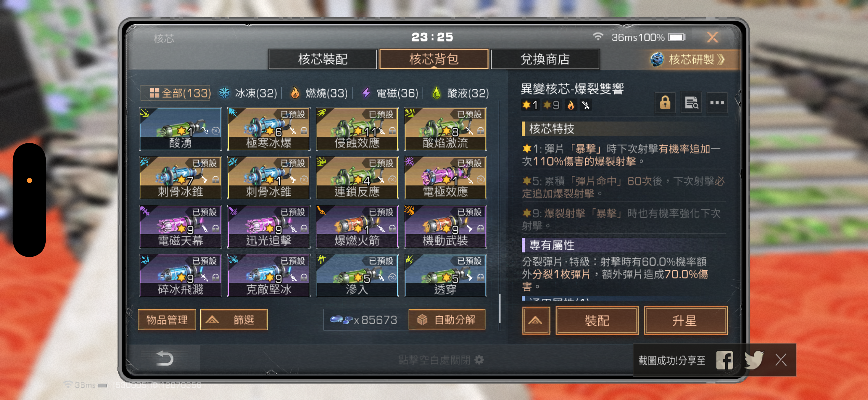The width and height of the screenshot is (868, 400).
Task: Open the core details search icon
Action: click(691, 103)
